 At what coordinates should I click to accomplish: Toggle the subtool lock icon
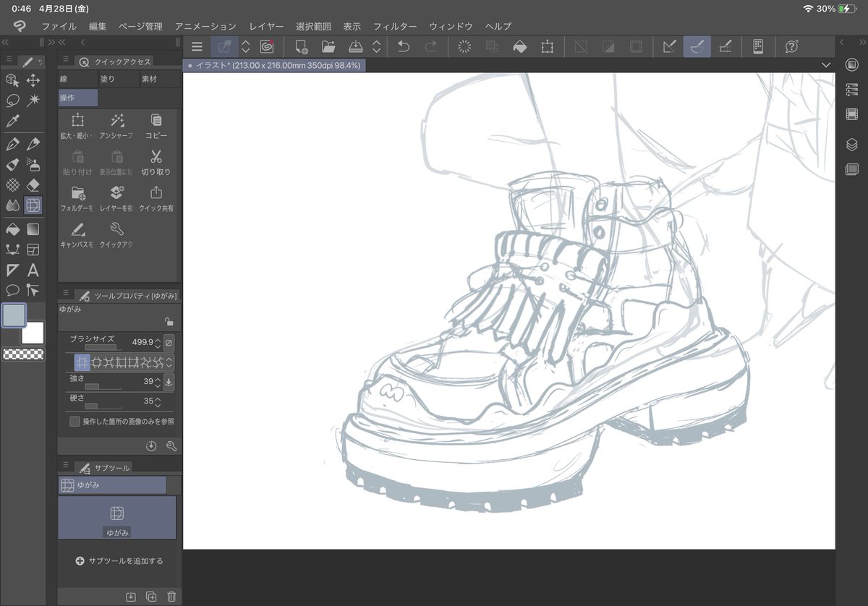[x=169, y=322]
